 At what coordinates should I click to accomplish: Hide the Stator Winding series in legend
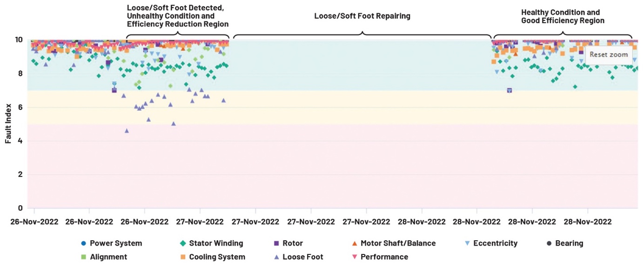(212, 243)
